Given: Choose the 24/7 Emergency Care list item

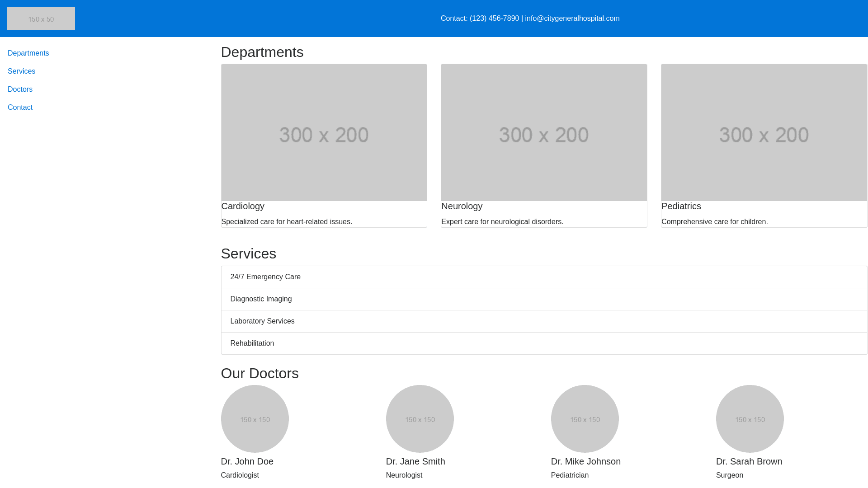Looking at the screenshot, I should (x=265, y=277).
